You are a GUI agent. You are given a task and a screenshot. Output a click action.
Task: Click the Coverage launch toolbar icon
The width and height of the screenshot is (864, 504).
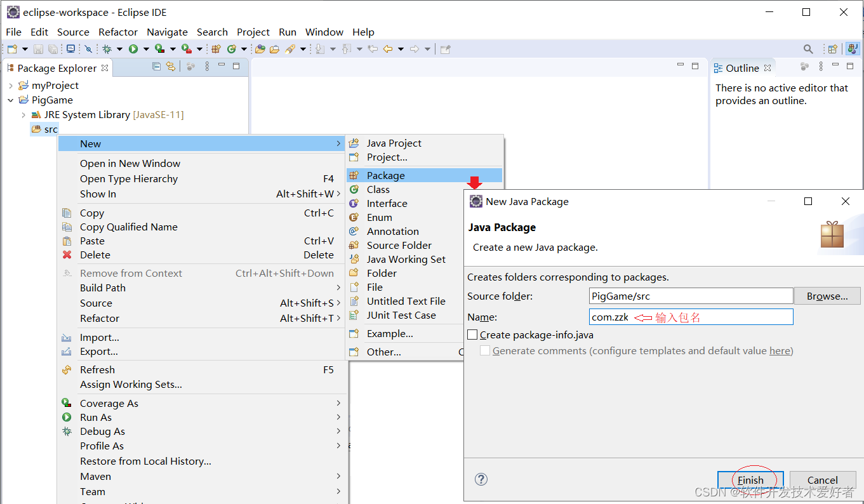point(159,49)
